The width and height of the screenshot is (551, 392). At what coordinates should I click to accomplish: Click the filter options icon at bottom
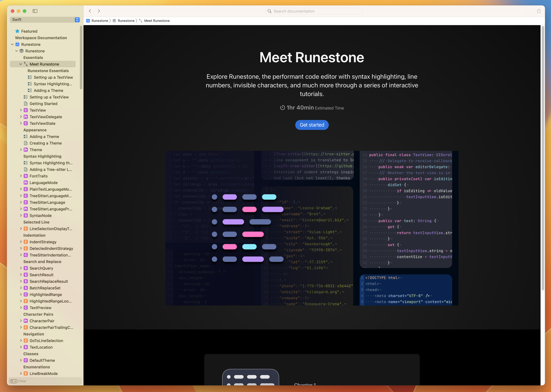(13, 381)
